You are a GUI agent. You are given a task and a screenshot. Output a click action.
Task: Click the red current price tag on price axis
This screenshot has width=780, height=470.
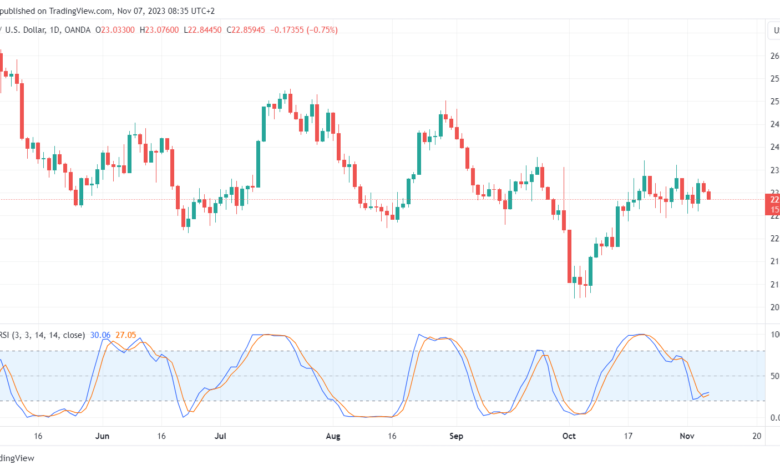click(x=773, y=204)
